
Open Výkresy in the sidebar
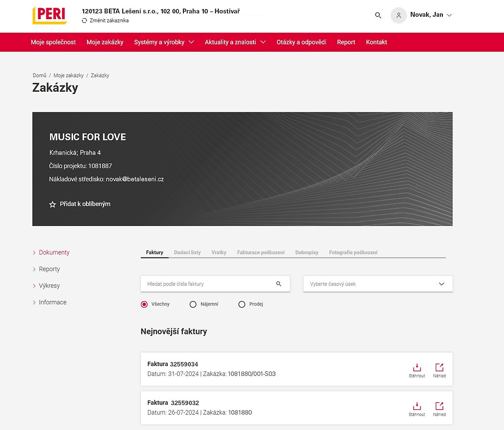(49, 286)
